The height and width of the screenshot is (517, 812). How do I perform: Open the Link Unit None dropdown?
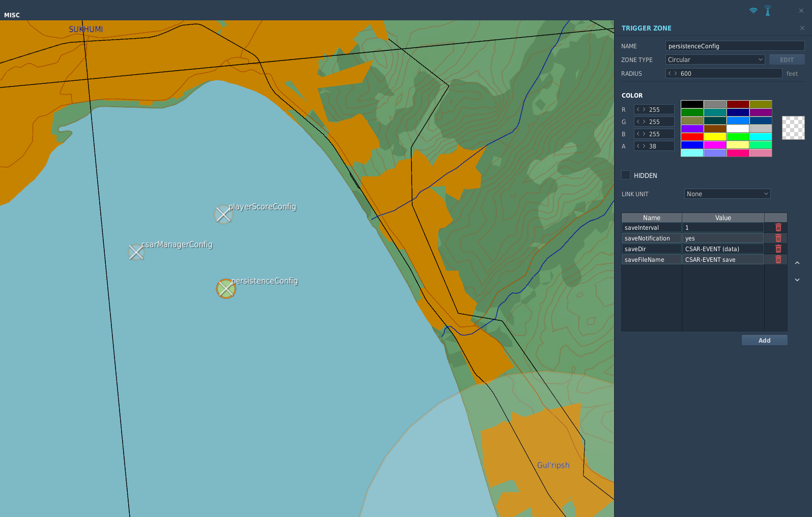click(727, 194)
